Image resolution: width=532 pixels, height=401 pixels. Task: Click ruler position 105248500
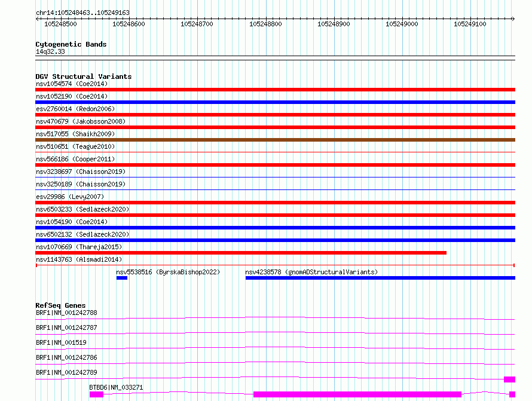61,24
